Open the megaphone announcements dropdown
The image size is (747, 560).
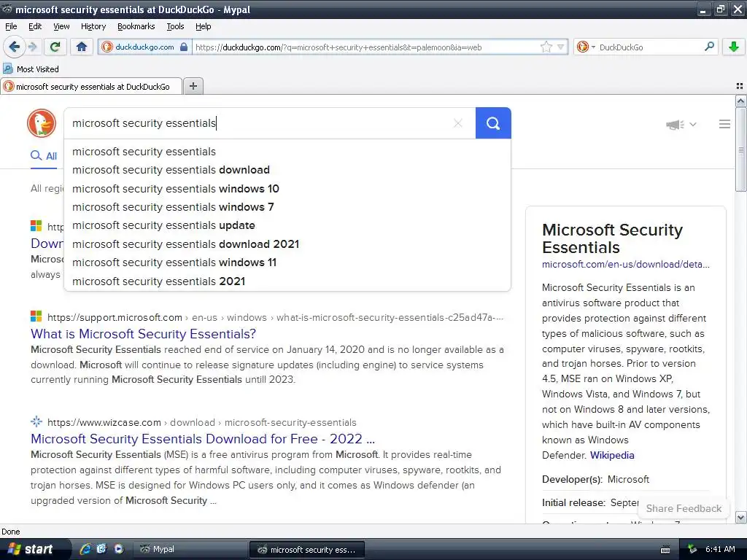tap(681, 124)
